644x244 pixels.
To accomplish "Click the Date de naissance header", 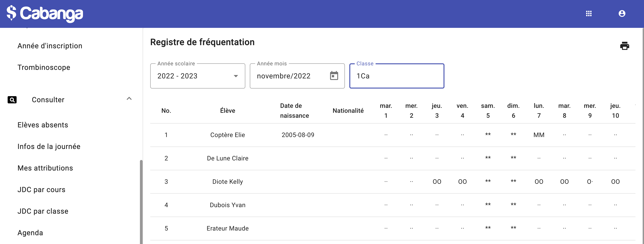I will (294, 111).
